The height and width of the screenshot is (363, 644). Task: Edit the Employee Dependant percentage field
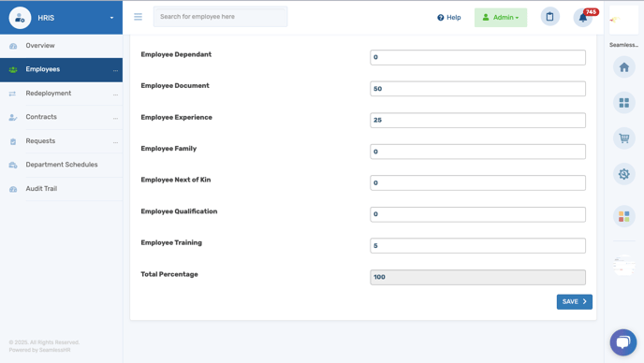(477, 57)
